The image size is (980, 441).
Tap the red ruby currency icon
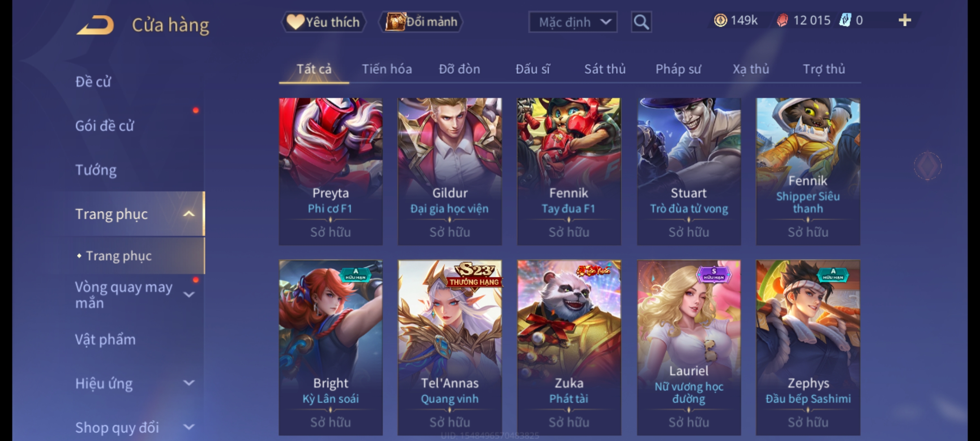pyautogui.click(x=782, y=20)
